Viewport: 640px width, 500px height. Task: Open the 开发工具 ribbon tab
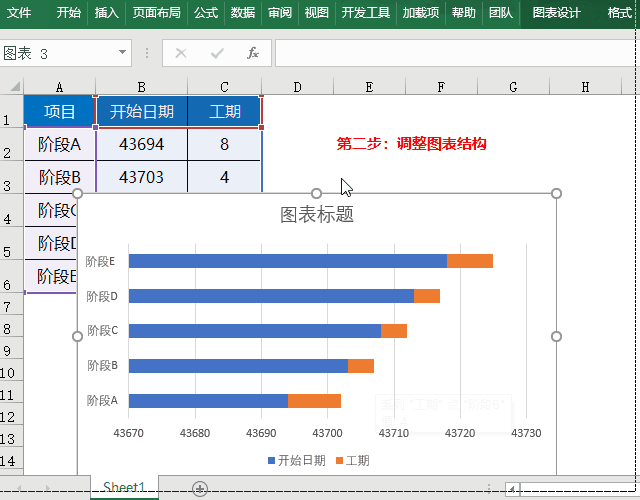tap(366, 13)
